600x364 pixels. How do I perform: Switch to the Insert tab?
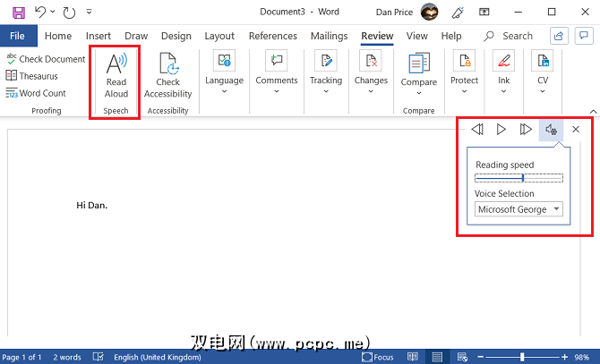(99, 36)
